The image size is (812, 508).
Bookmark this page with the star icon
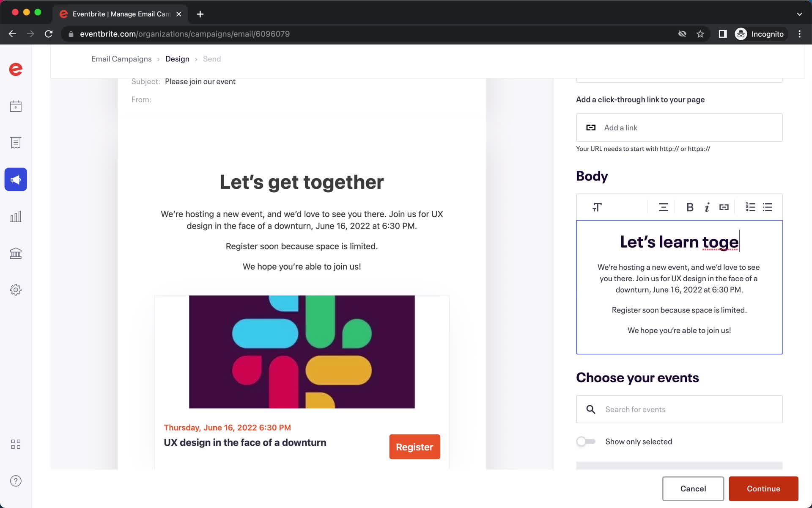pyautogui.click(x=700, y=34)
